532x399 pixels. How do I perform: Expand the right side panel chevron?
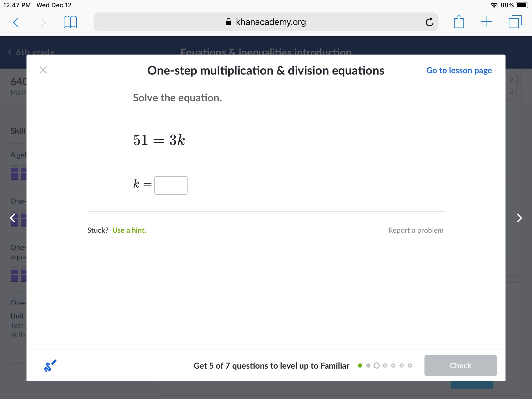[512, 79]
